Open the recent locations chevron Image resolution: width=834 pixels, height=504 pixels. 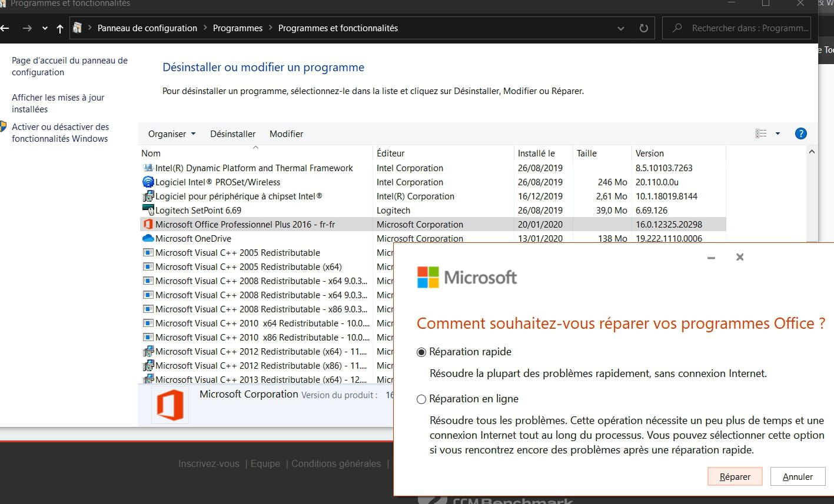tap(45, 29)
